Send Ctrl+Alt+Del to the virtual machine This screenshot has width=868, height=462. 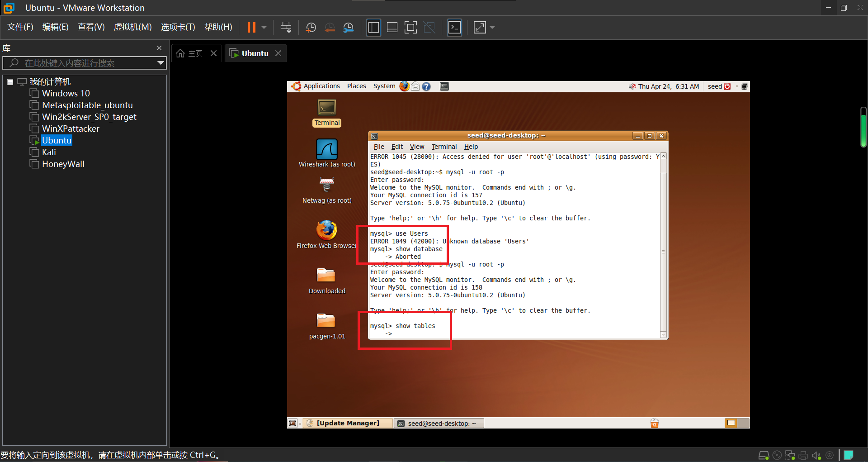click(286, 28)
